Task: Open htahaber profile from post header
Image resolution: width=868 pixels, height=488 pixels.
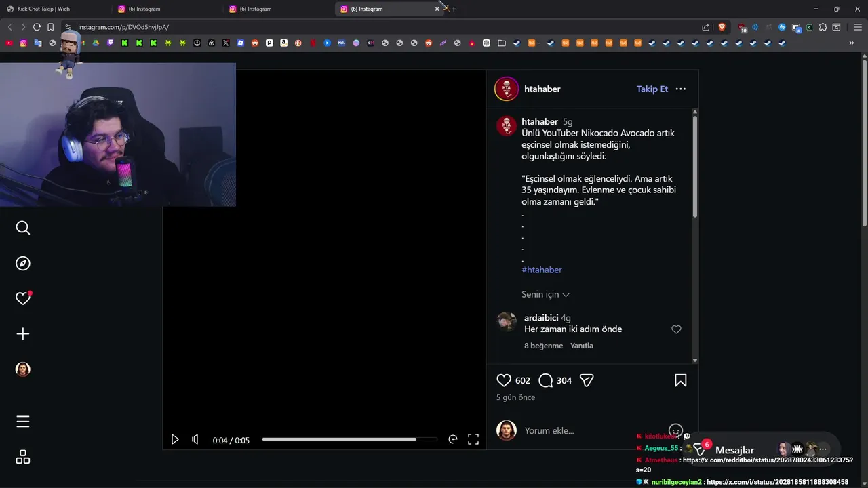Action: [x=542, y=89]
